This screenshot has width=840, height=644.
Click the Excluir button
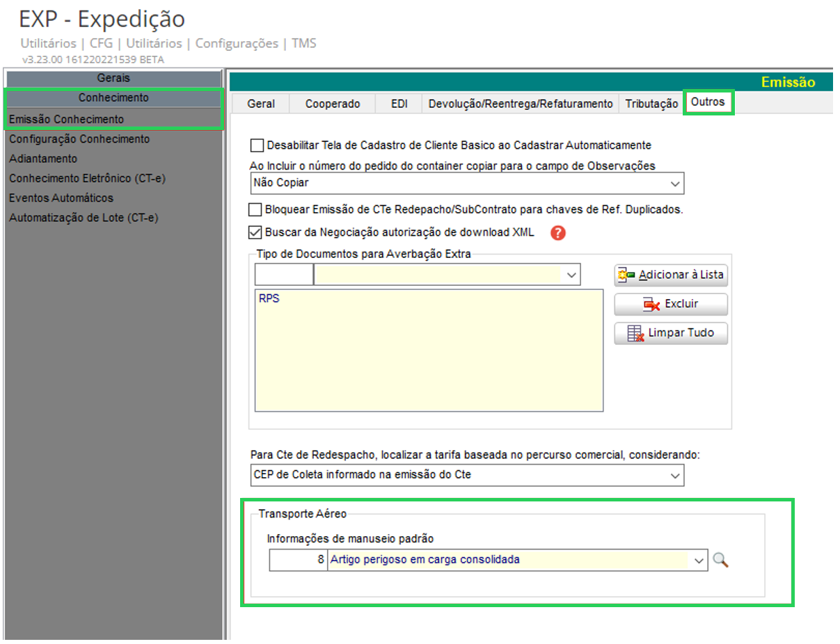(671, 304)
